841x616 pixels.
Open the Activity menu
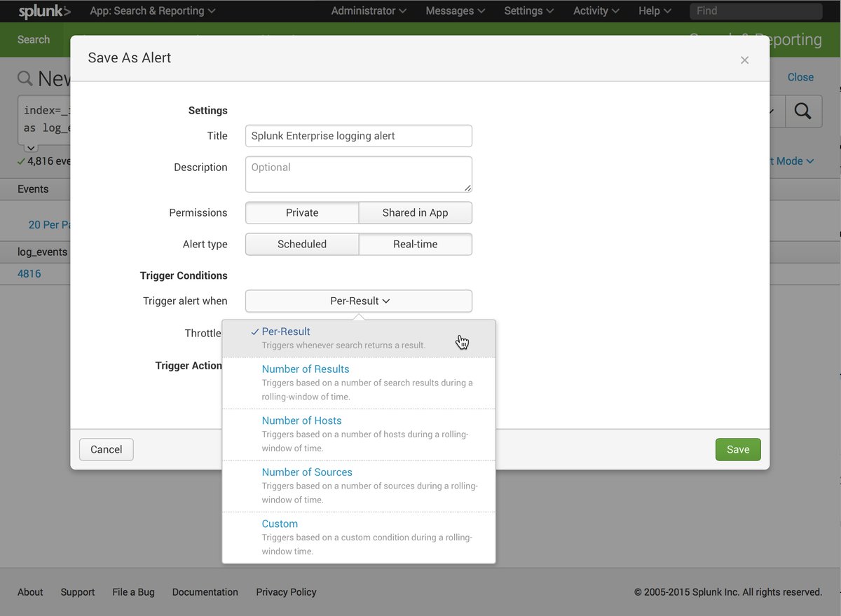pyautogui.click(x=595, y=11)
